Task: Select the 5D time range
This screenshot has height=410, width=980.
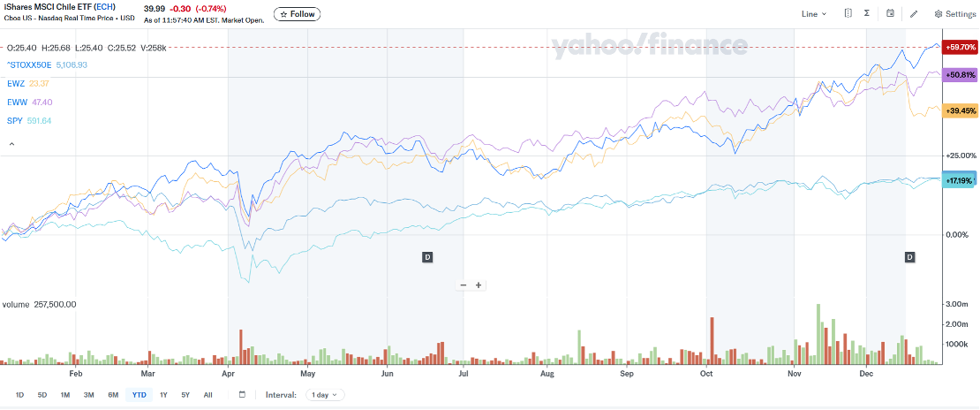Action: tap(41, 395)
